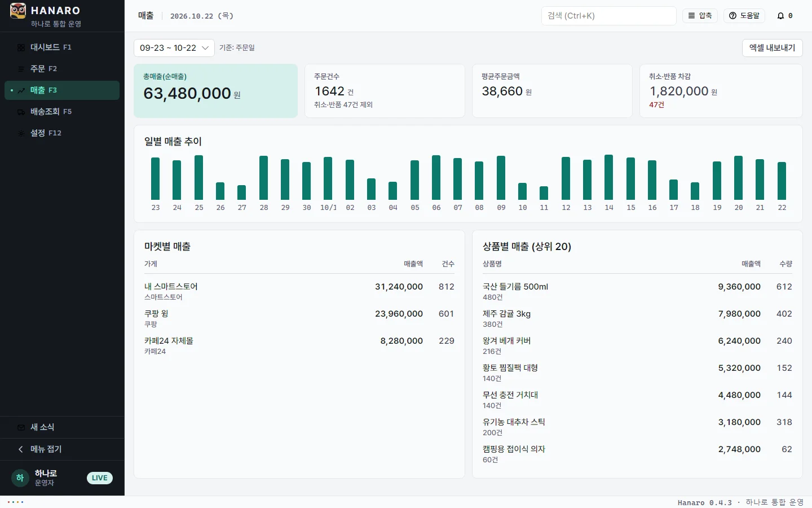Image resolution: width=812 pixels, height=508 pixels.
Task: Click 건수 column header in 마켓별 매출
Action: point(448,264)
